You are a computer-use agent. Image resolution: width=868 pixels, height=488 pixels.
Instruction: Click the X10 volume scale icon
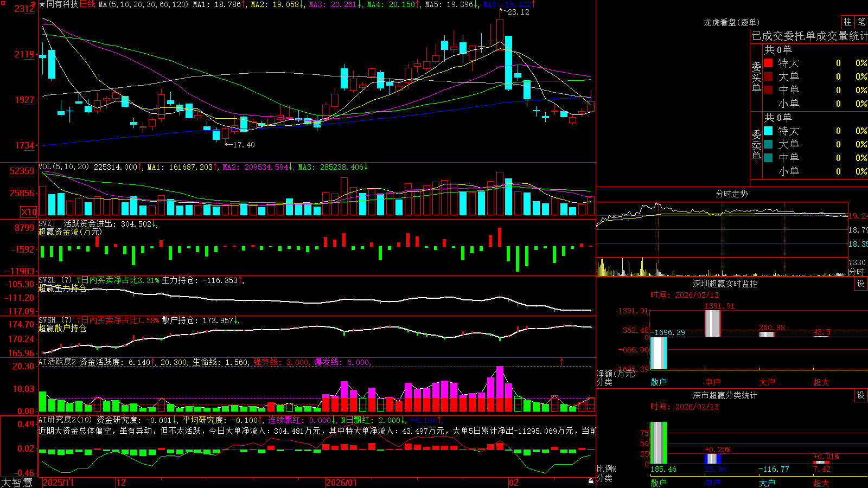tap(29, 212)
